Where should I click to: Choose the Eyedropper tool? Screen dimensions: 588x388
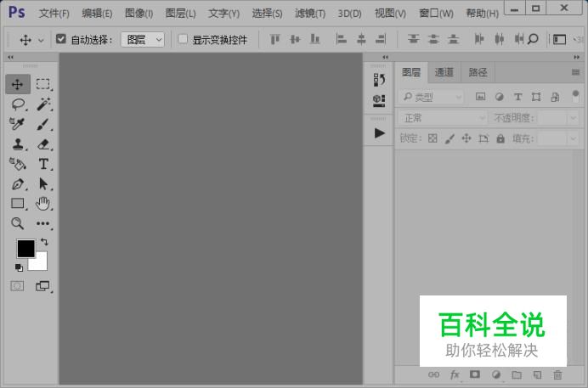pyautogui.click(x=17, y=124)
